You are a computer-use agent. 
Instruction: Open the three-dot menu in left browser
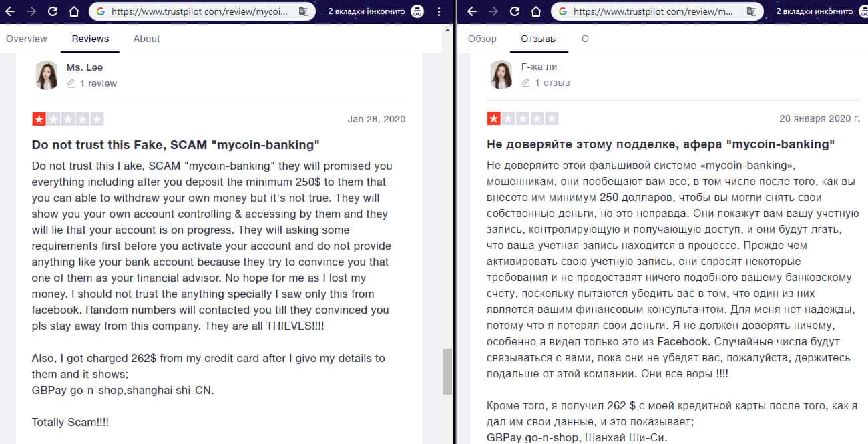click(x=439, y=11)
